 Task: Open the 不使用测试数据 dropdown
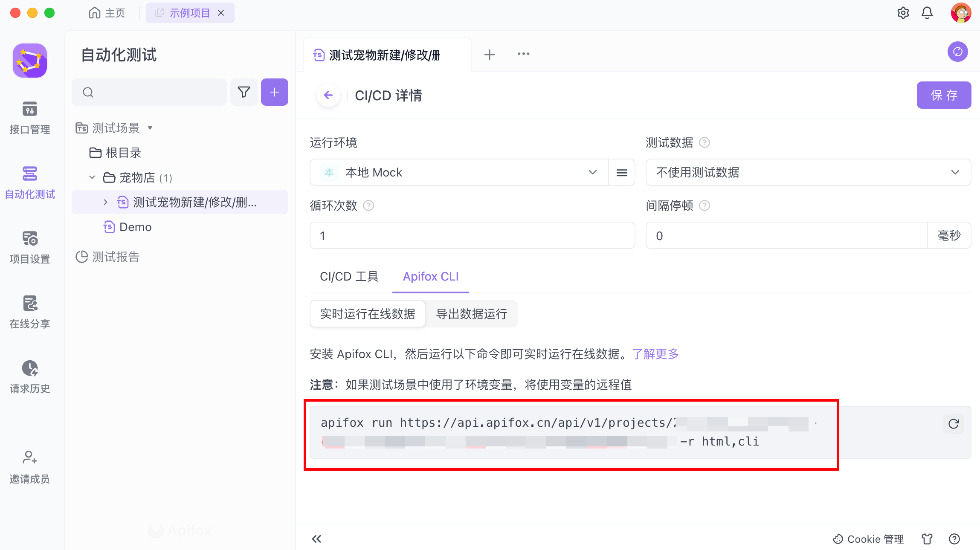pos(808,172)
